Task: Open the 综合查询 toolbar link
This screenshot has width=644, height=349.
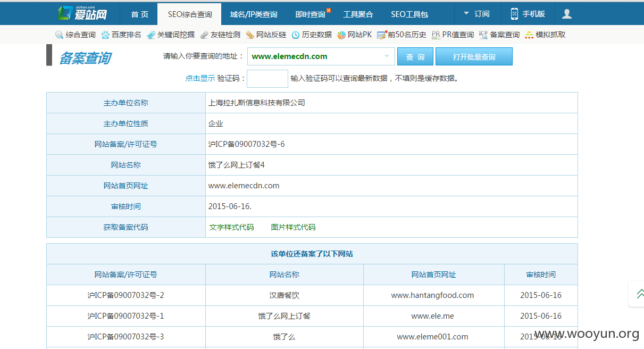Action: (81, 35)
